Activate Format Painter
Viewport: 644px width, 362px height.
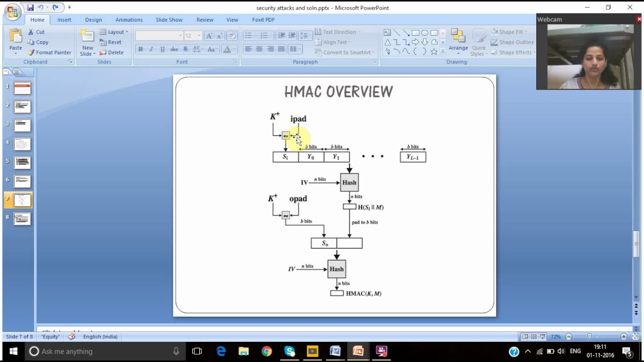(x=49, y=52)
